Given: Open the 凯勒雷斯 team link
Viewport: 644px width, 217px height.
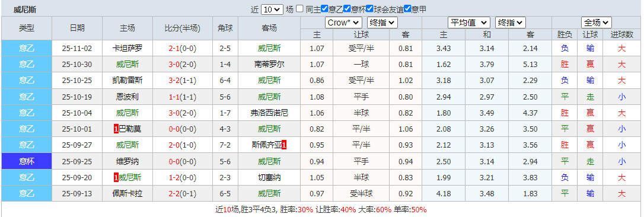Looking at the screenshot, I should click(127, 81).
